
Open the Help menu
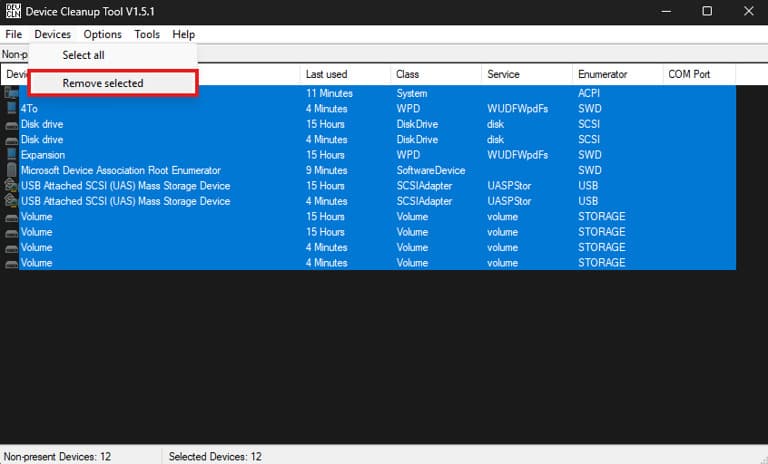click(x=183, y=34)
